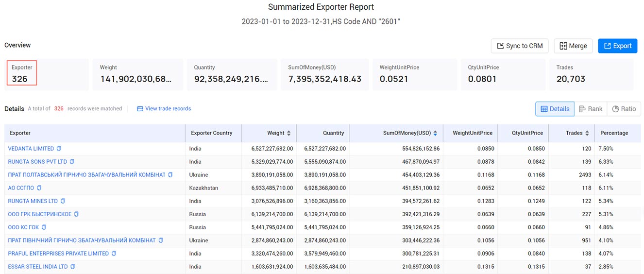The image size is (644, 274).
Task: Copy RUNGTA SONS PVT LTD name icon
Action: [72, 162]
